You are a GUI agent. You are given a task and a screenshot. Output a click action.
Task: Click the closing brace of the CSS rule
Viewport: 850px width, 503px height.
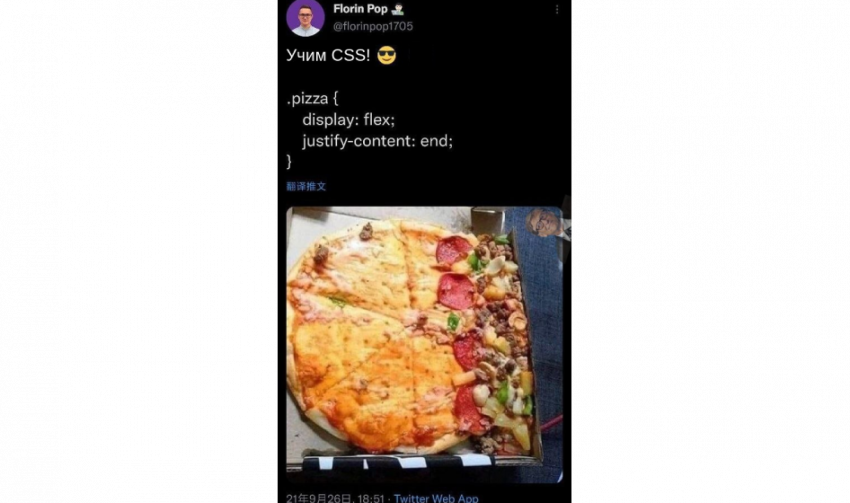pyautogui.click(x=289, y=162)
